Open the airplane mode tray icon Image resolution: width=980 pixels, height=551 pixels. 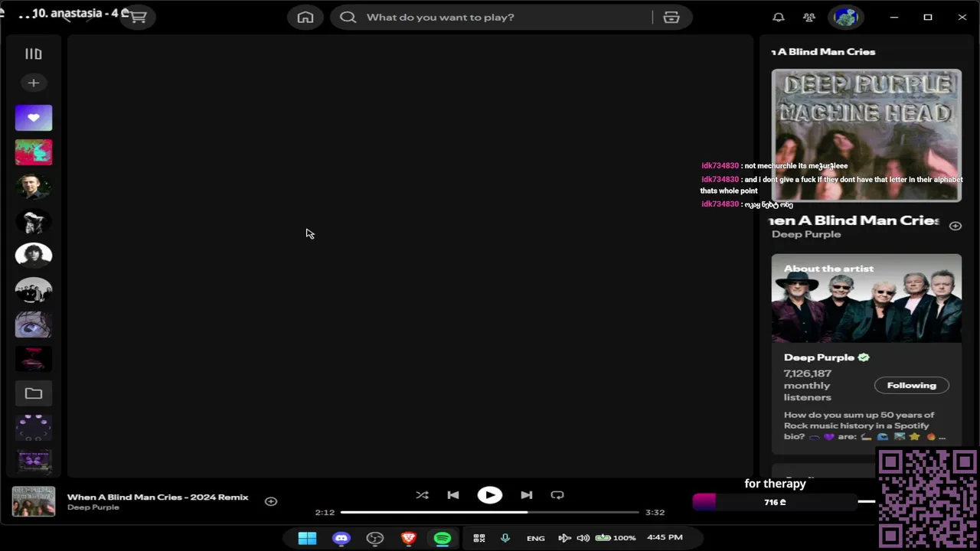click(564, 538)
